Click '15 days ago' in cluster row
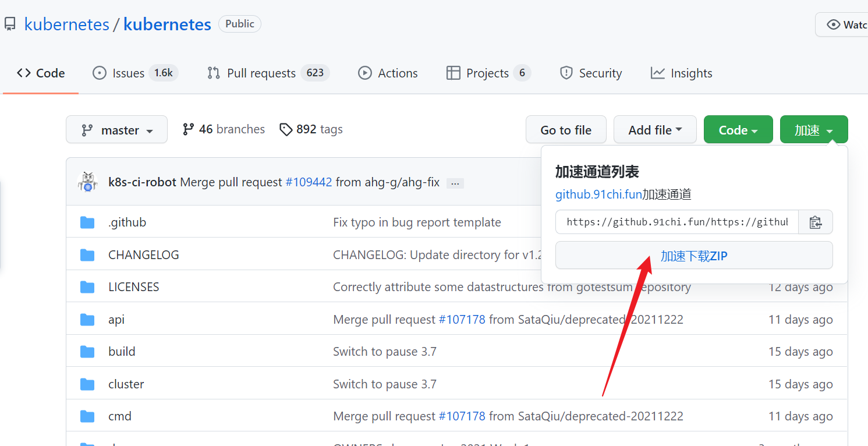 coord(800,384)
